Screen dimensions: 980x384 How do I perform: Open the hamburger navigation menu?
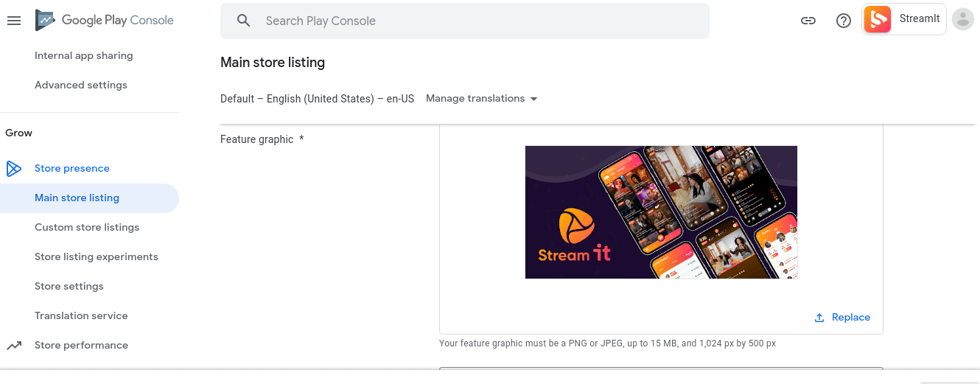(x=13, y=21)
